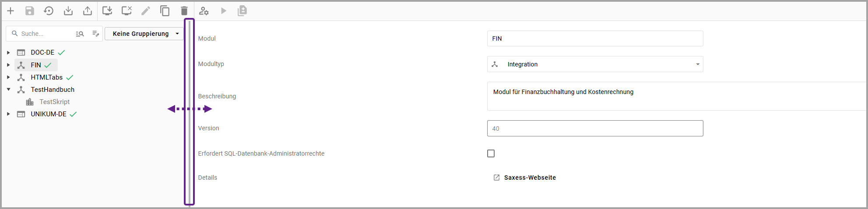Delete using the trash can icon
The height and width of the screenshot is (209, 868).
(184, 11)
